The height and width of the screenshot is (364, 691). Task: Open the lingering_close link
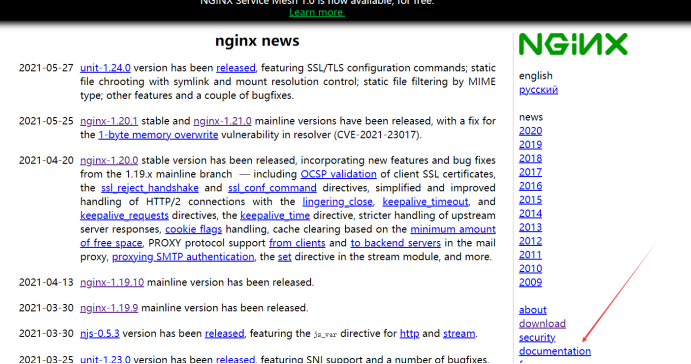pos(338,202)
